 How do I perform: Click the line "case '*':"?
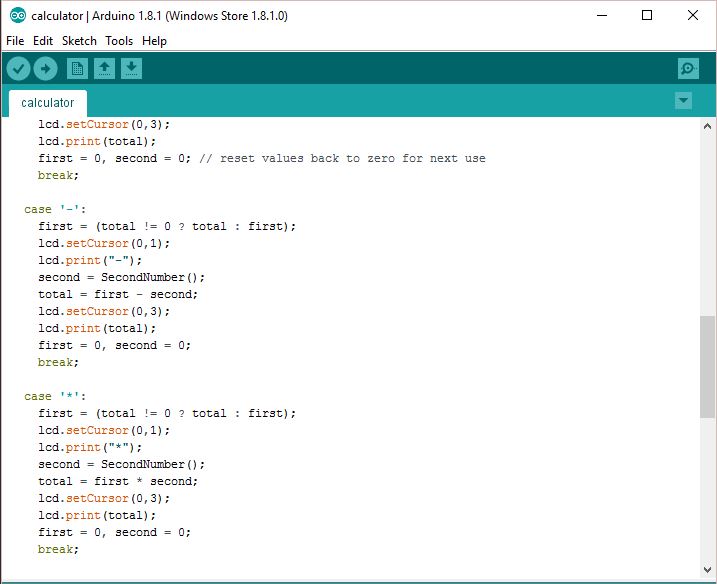point(55,396)
